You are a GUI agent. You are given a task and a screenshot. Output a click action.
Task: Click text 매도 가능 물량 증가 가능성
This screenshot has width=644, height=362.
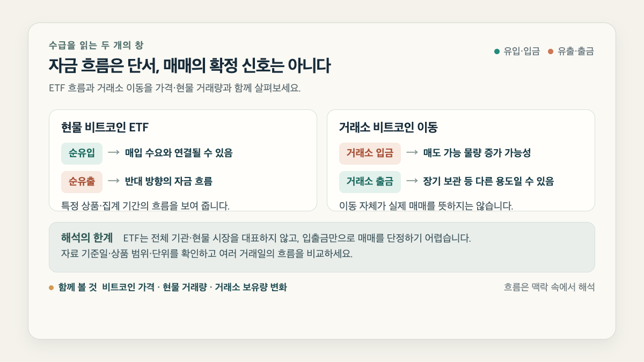477,153
